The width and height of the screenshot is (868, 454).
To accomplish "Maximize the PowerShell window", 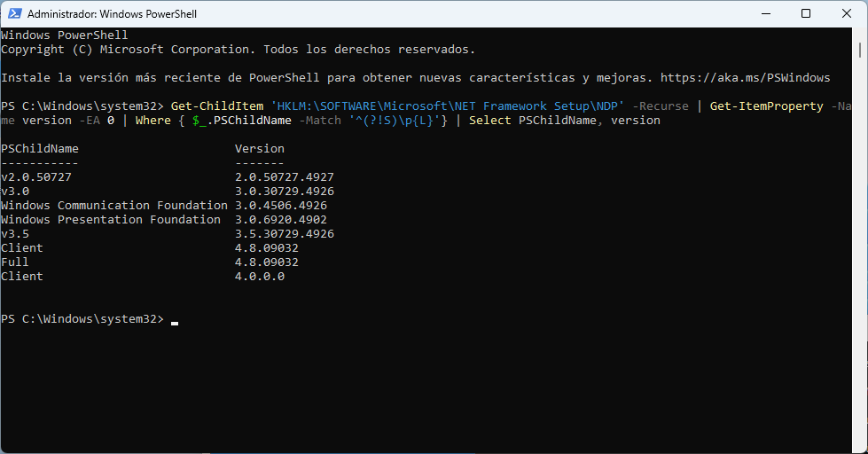I will pyautogui.click(x=806, y=14).
